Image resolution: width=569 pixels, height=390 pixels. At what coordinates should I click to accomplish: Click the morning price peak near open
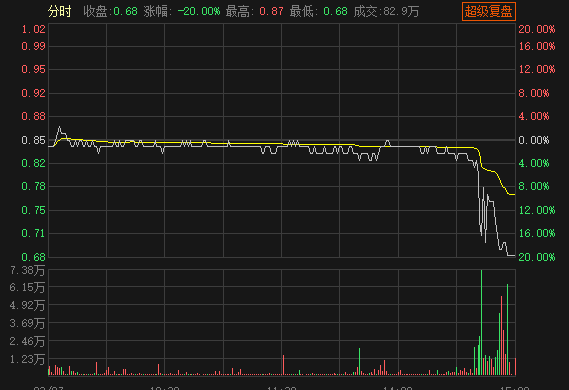click(60, 127)
